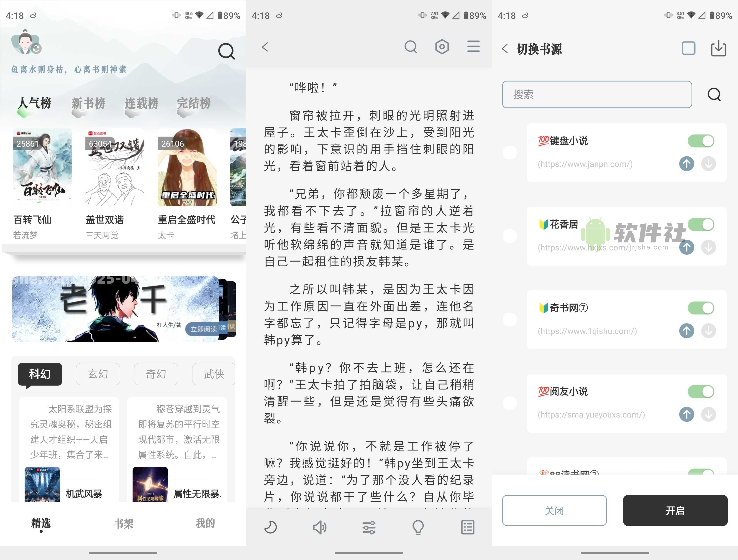Go back from the reading page
738x560 pixels.
point(265,47)
